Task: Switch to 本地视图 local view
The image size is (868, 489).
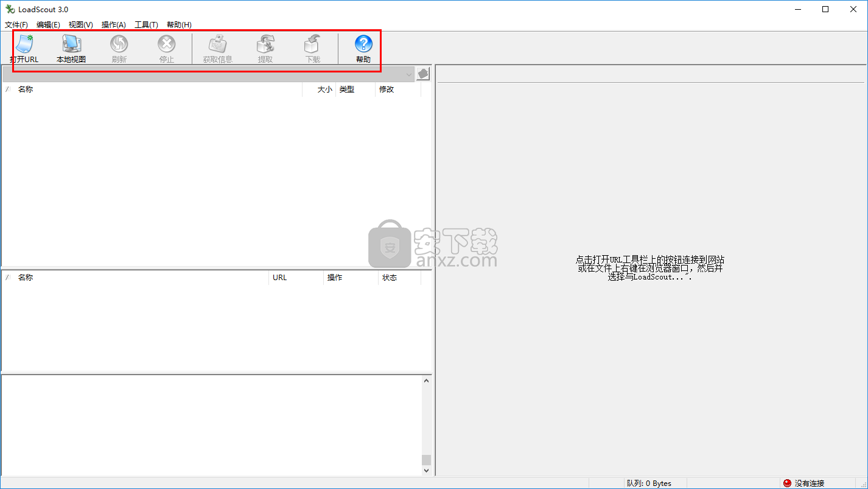Action: pyautogui.click(x=71, y=49)
